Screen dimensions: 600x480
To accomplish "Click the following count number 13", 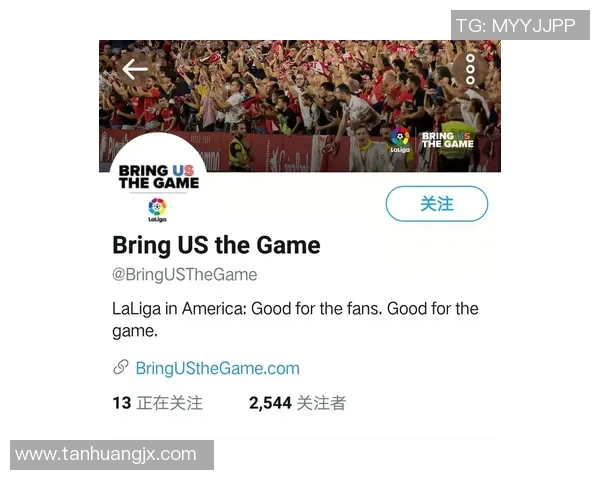I will [x=122, y=403].
